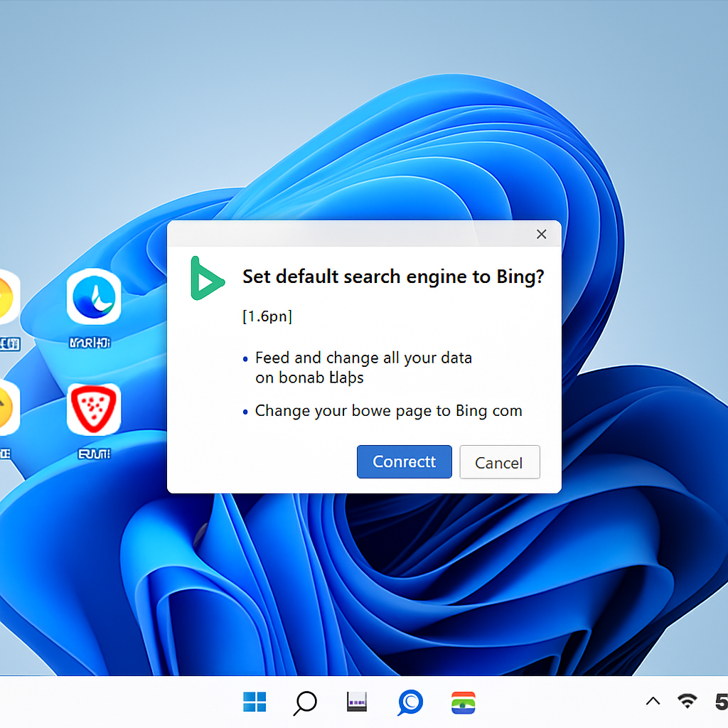728x728 pixels.
Task: Open the colorful striped taskbar app
Action: [463, 702]
